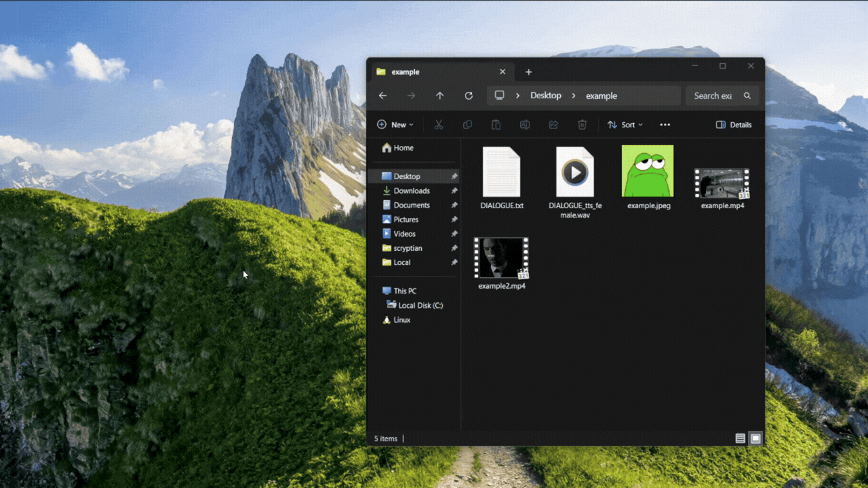Close the example tab

502,72
